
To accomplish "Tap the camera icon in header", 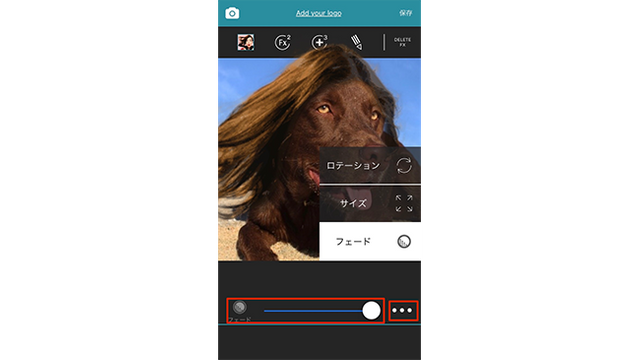I will (232, 13).
